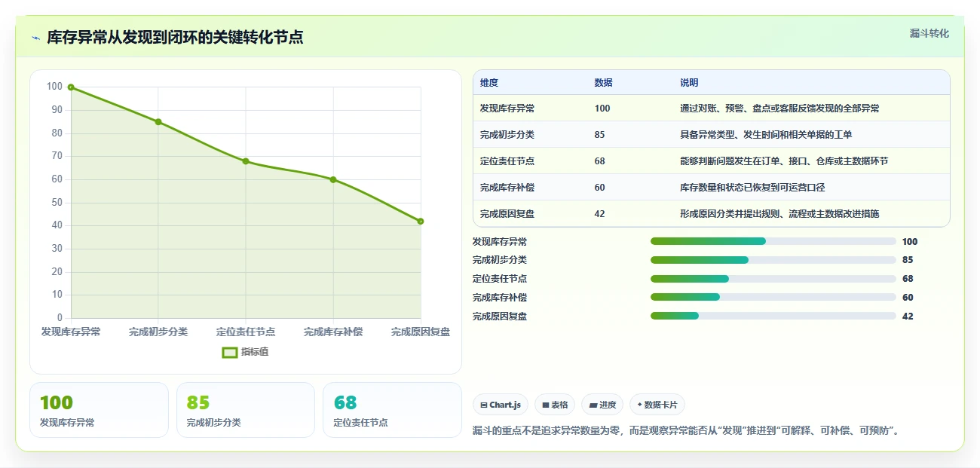Click the chart data point at value 85

[158, 122]
